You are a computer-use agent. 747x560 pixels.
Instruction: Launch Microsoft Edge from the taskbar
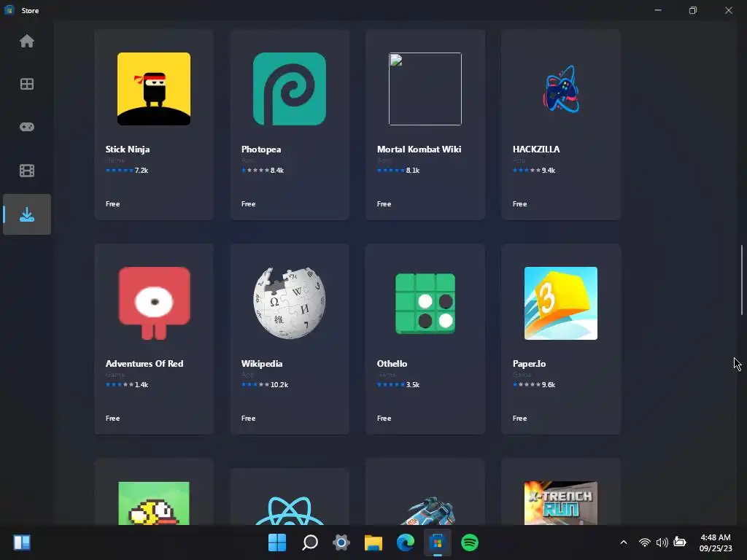pyautogui.click(x=406, y=542)
